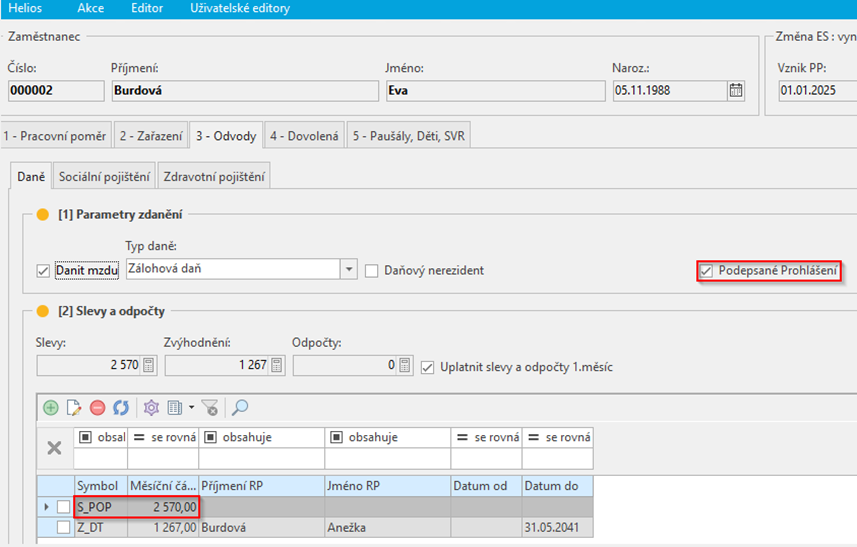
Task: Enable the Daňový nerezident checkbox
Action: [x=372, y=270]
